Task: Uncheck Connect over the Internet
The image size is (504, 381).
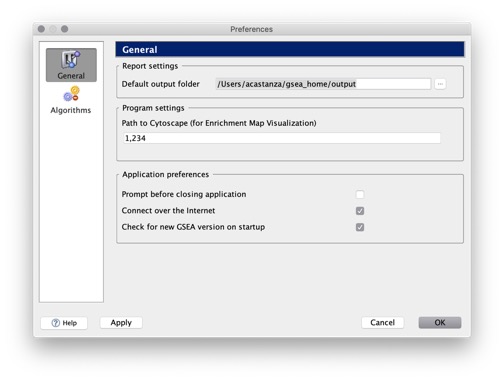Action: [x=360, y=211]
